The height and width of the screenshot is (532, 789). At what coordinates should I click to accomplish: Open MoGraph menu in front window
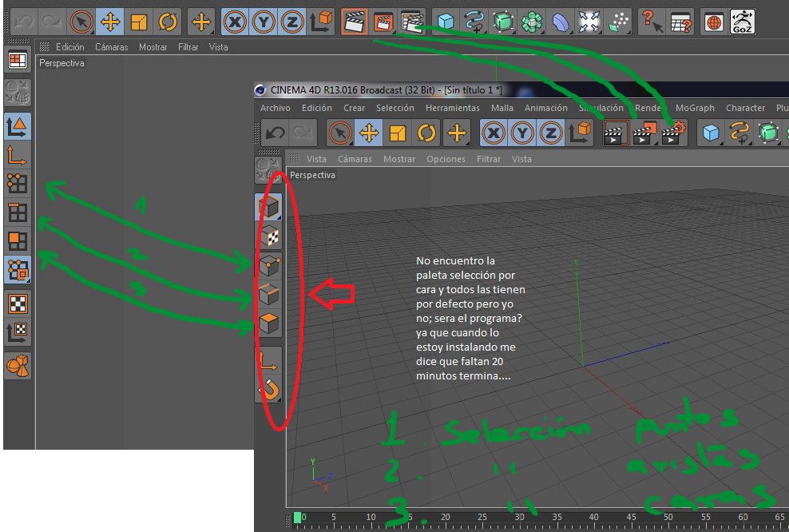[695, 108]
